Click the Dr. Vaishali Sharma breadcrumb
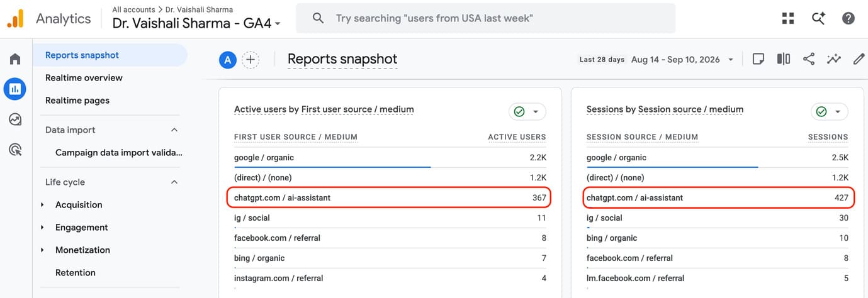Screen dimensions: 868x298 (199, 9)
